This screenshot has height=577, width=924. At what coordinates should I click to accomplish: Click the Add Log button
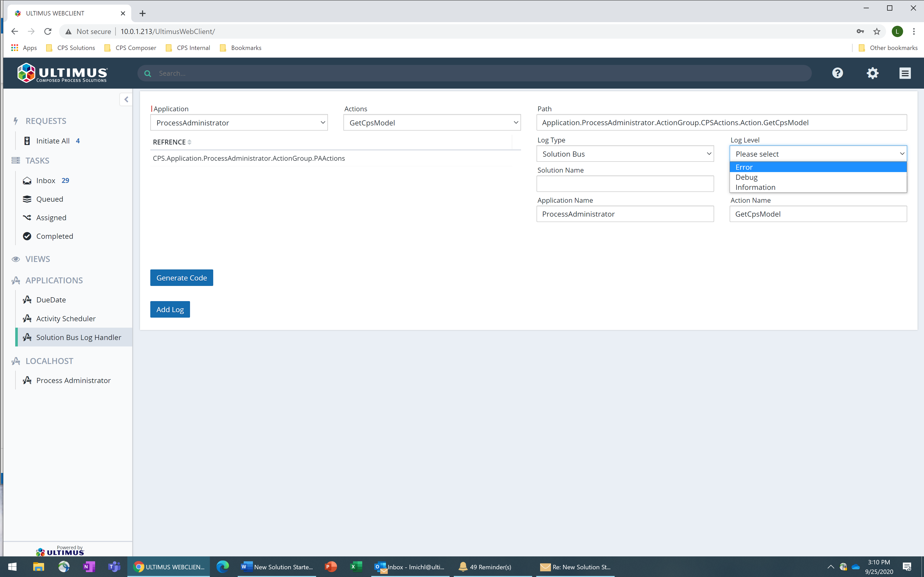(170, 309)
